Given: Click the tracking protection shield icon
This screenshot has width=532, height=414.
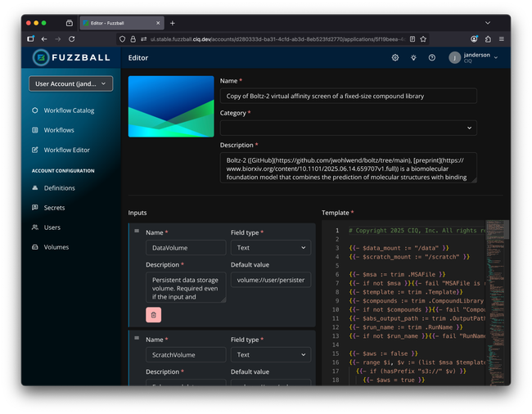Looking at the screenshot, I should pyautogui.click(x=123, y=39).
